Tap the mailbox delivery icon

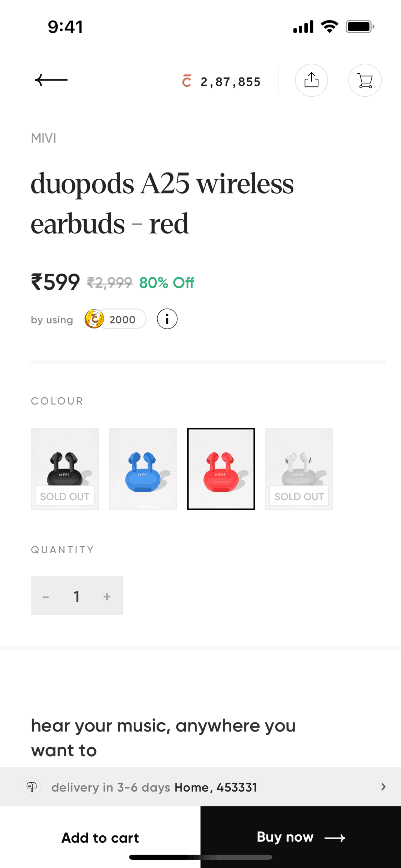(x=32, y=787)
